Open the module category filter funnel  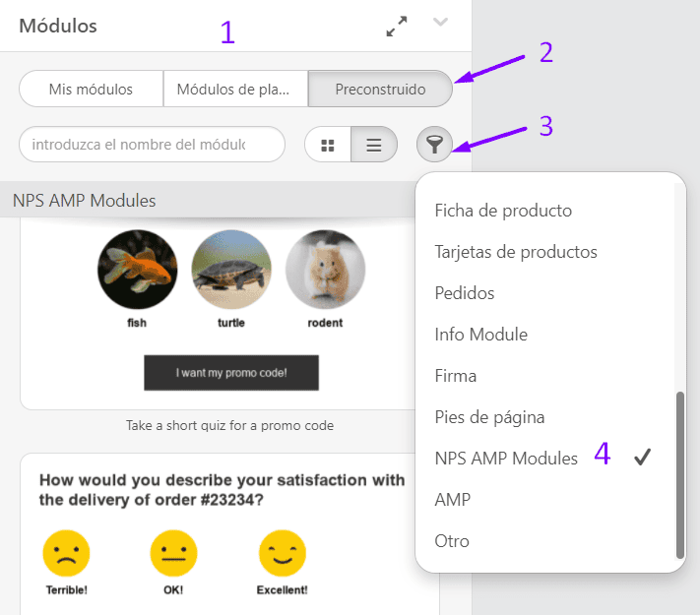click(x=434, y=144)
